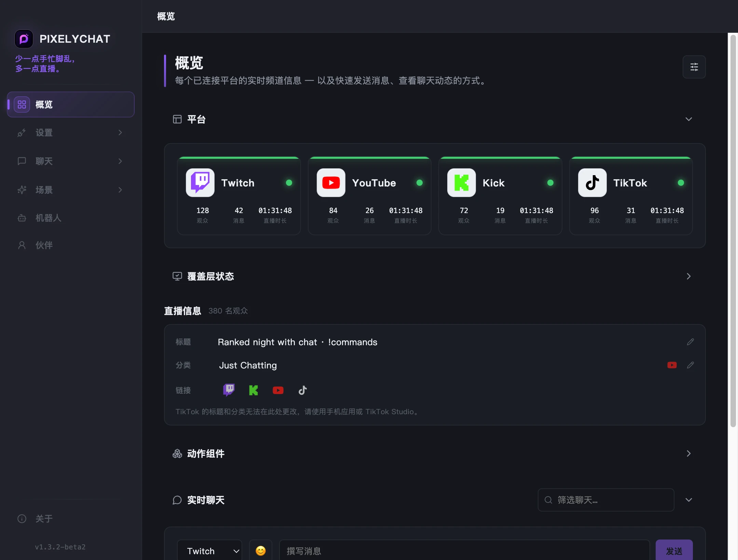Expand the 覆盖层状态 section chevron
Screen dimensions: 738x560
click(689, 276)
